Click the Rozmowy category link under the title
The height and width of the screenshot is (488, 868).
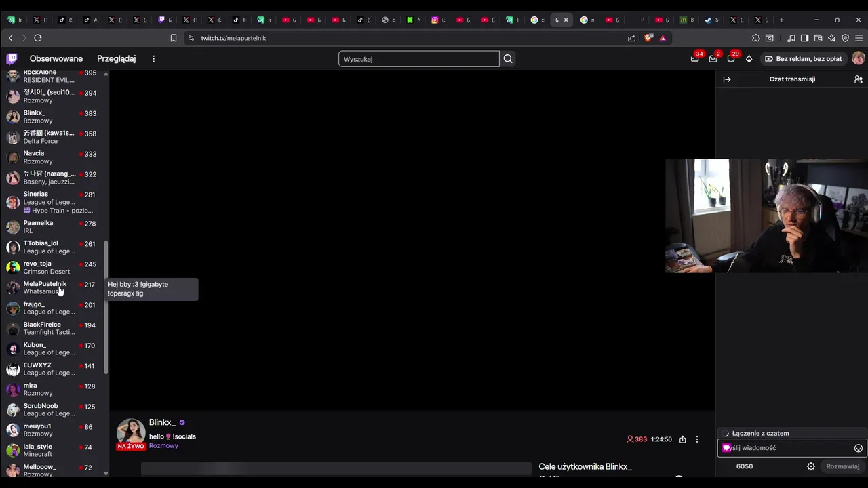pos(163,446)
